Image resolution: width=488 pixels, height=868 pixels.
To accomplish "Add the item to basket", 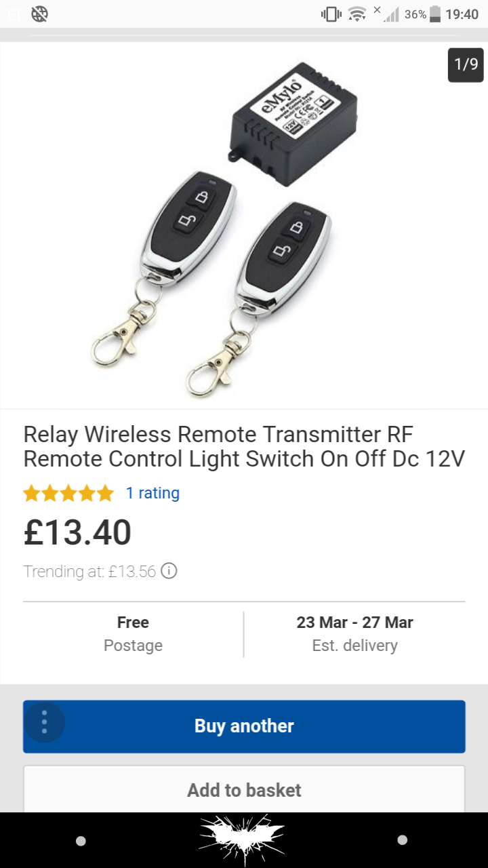I will [244, 789].
